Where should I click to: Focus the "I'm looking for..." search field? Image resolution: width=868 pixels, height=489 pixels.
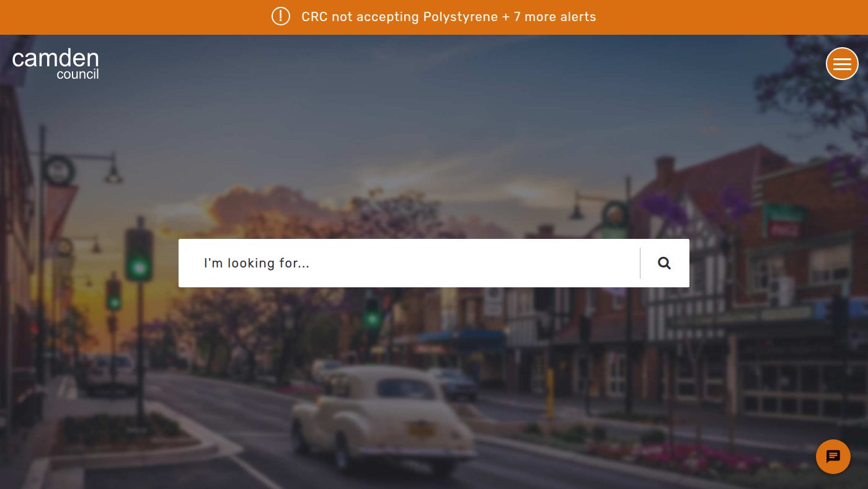point(409,263)
